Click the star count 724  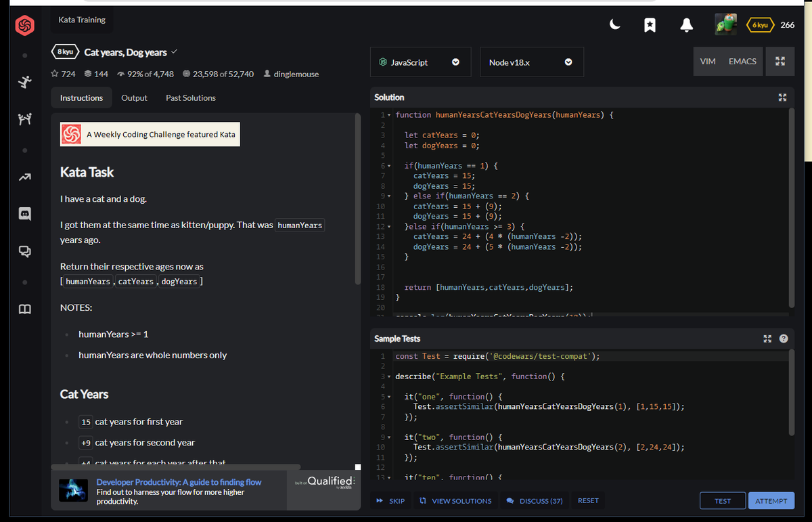pyautogui.click(x=64, y=74)
